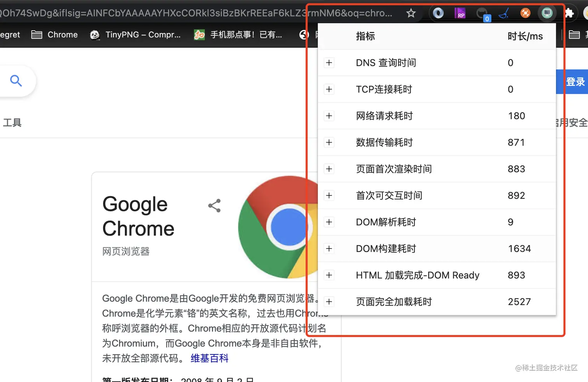Click the egret bookmark
Image resolution: width=588 pixels, height=382 pixels.
(x=10, y=35)
